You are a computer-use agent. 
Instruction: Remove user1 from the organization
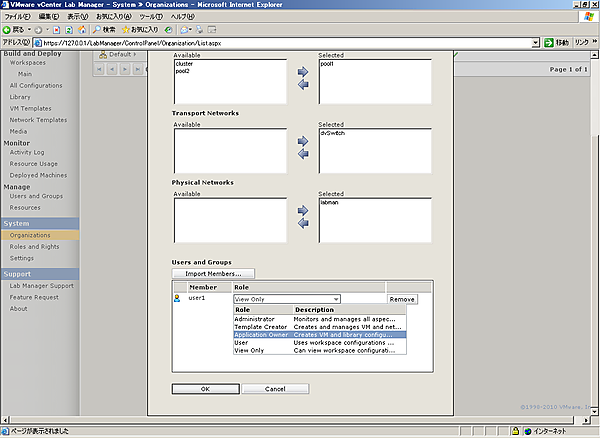click(402, 299)
